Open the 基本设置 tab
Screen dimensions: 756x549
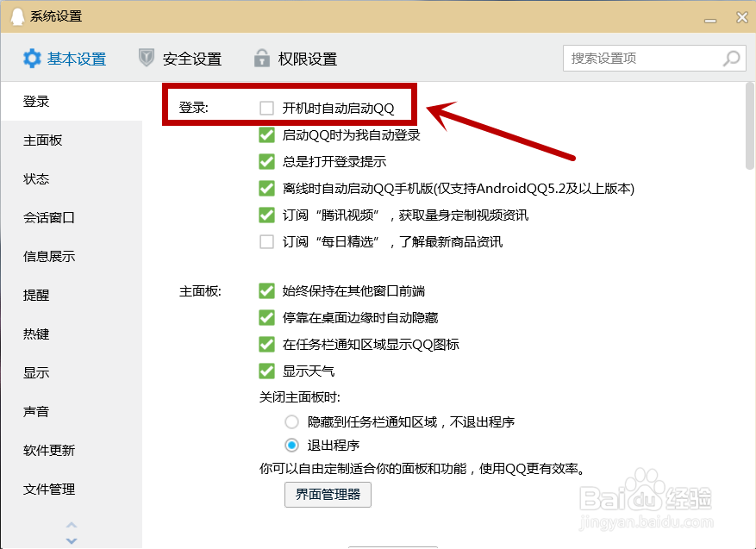(x=65, y=59)
